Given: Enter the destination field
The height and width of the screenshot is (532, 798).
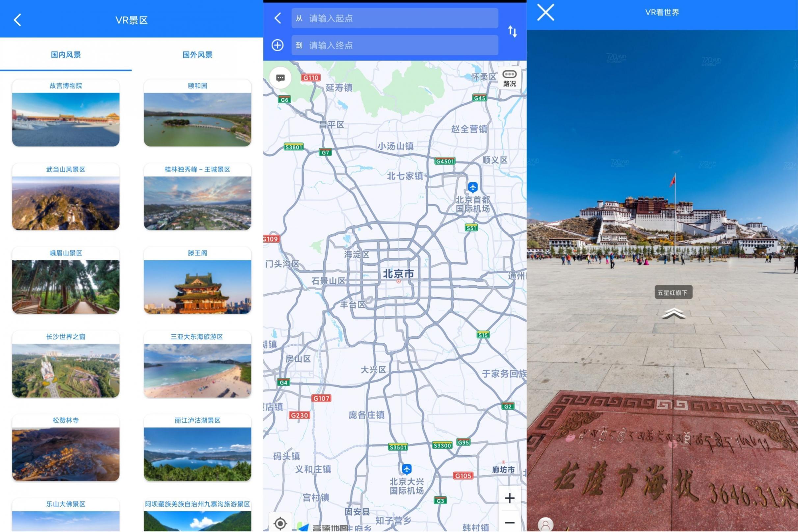Looking at the screenshot, I should [395, 45].
